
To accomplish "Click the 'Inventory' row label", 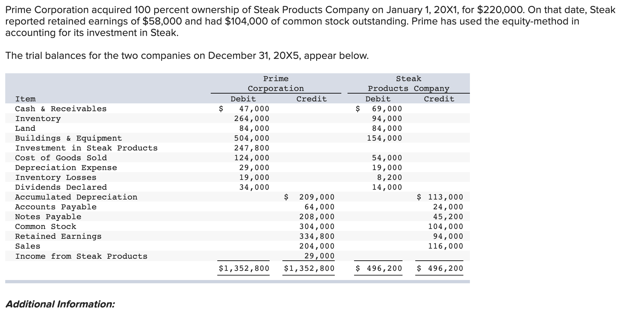I will (38, 118).
